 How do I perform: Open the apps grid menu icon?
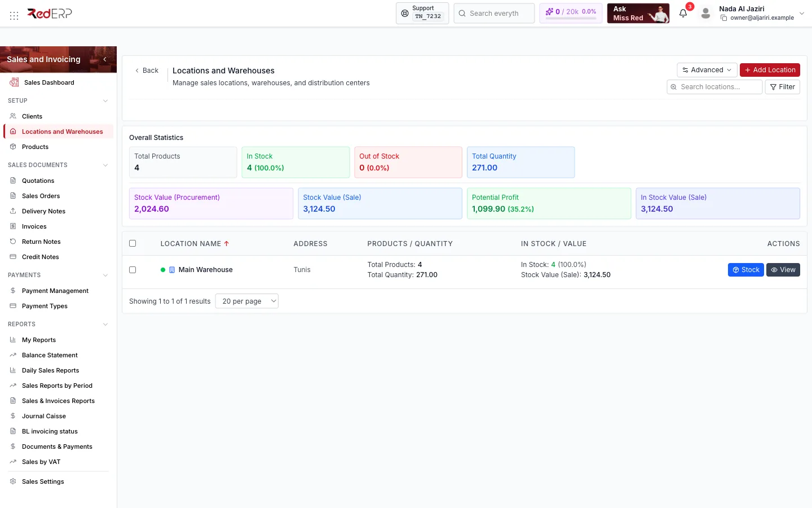point(14,15)
